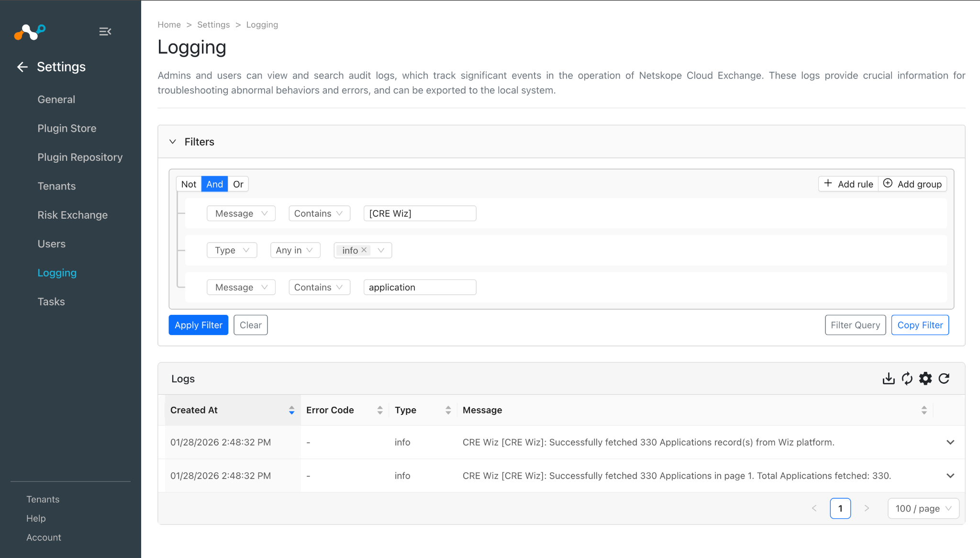Screen dimensions: 980x558
Task: Go to next page arrow
Action: pyautogui.click(x=867, y=508)
